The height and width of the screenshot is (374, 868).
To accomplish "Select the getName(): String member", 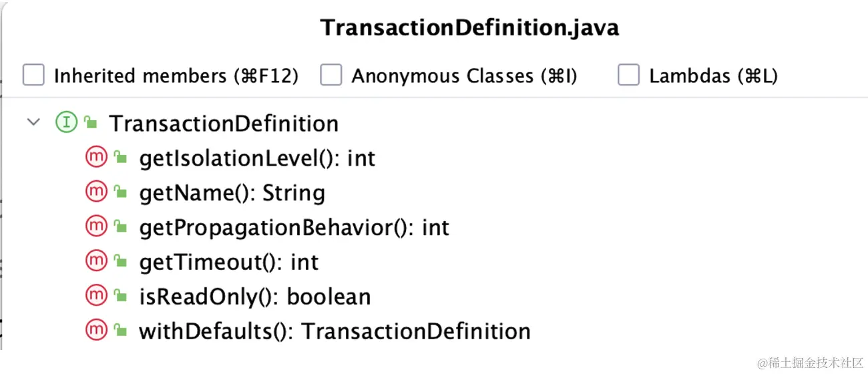I will pyautogui.click(x=232, y=193).
